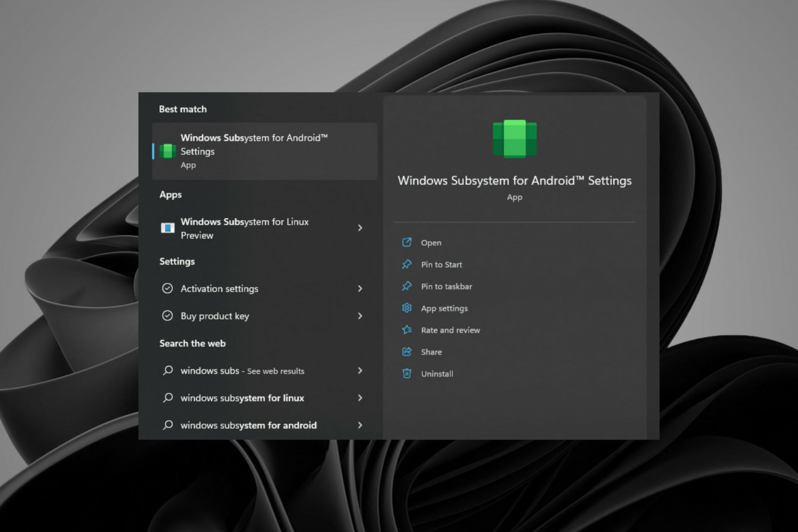Click the Windows Subsystem for Linux app icon
This screenshot has width=798, height=532.
pos(167,228)
